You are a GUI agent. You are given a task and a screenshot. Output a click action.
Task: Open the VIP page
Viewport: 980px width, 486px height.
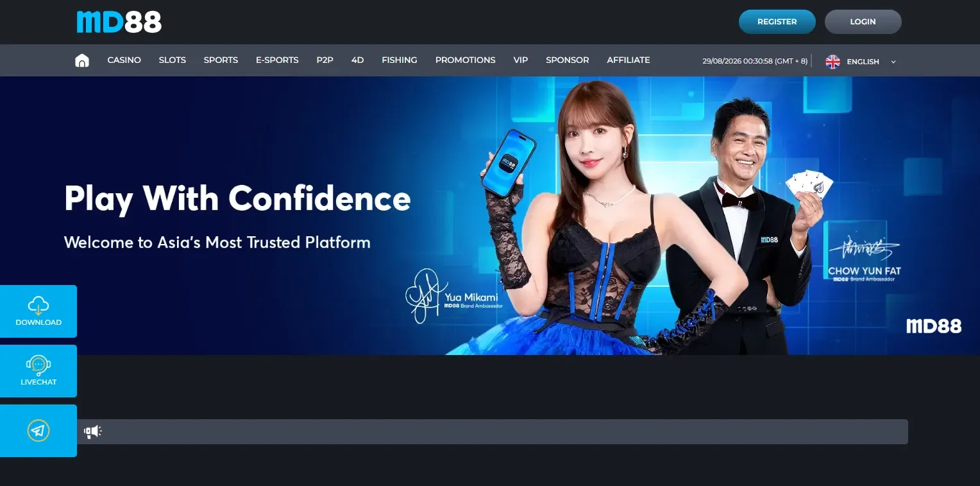521,60
